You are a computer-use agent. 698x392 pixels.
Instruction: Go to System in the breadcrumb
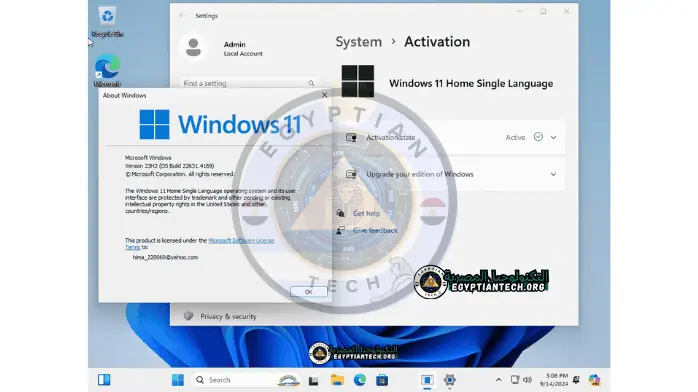(x=358, y=42)
